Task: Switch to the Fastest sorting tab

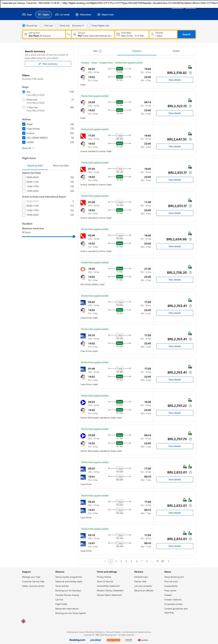Action: (x=176, y=51)
